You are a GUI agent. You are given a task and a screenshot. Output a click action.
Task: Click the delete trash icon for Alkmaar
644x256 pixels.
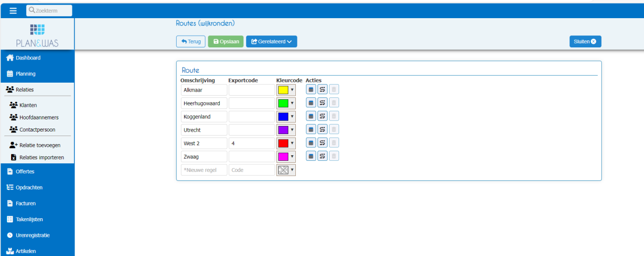pos(334,90)
